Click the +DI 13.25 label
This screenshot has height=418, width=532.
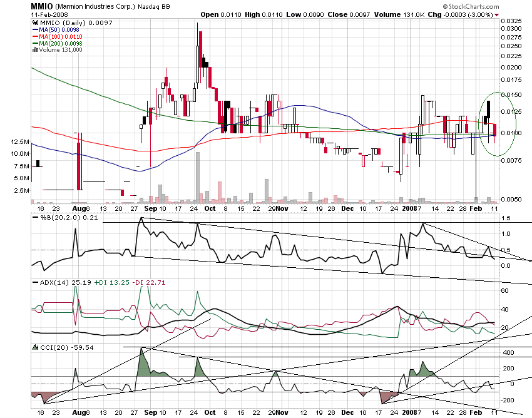click(x=111, y=282)
